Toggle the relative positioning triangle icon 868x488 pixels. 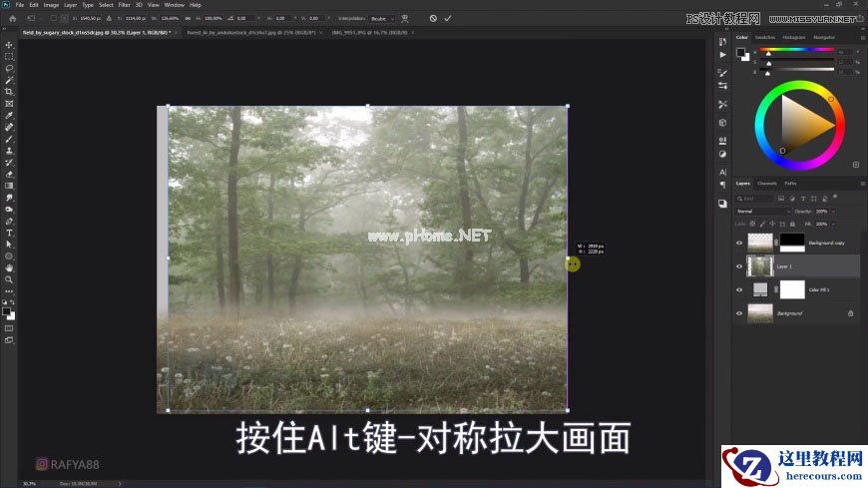tap(109, 18)
